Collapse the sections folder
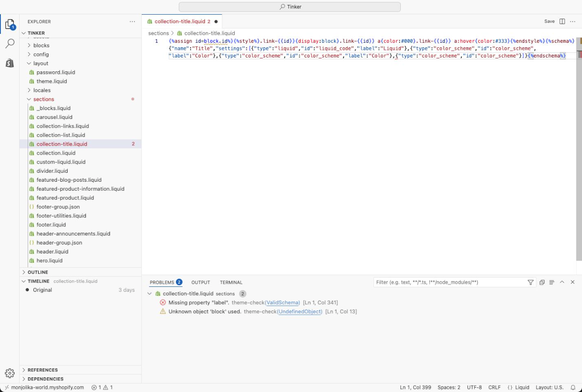The image size is (582, 392). pyautogui.click(x=43, y=99)
